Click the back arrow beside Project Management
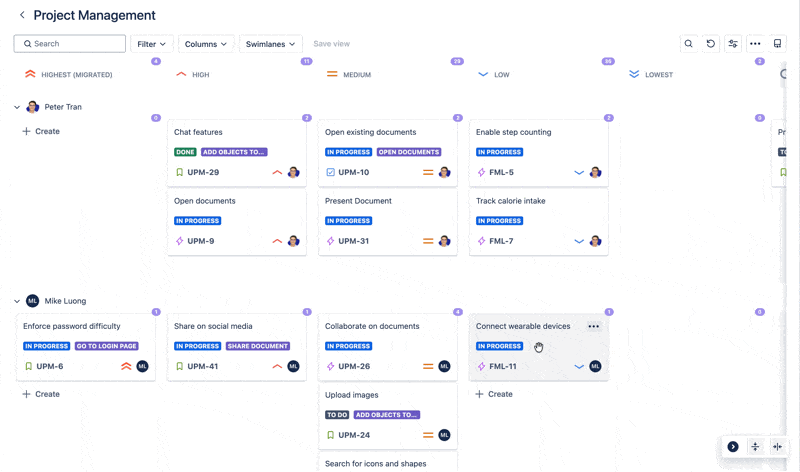800x472 pixels. pos(22,16)
